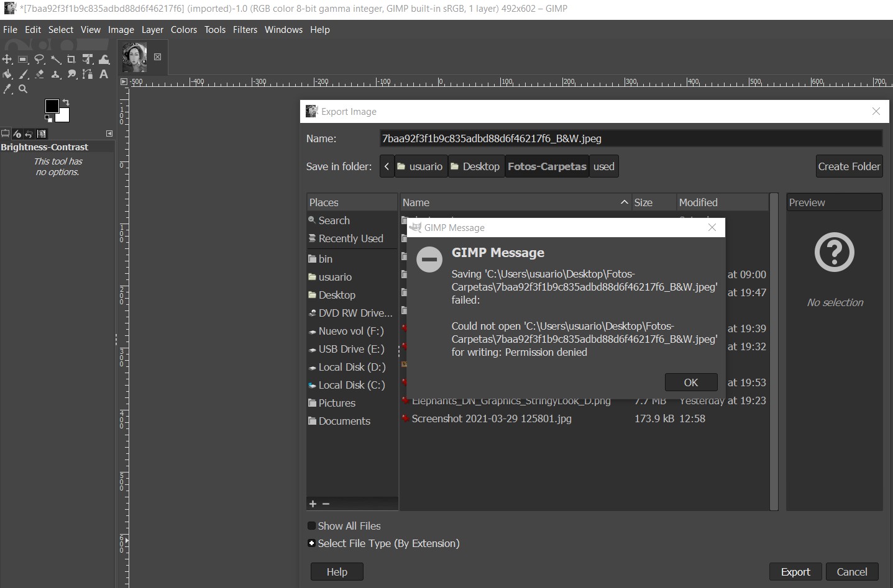This screenshot has height=588, width=893.
Task: Select the Eraser tool
Action: [40, 75]
